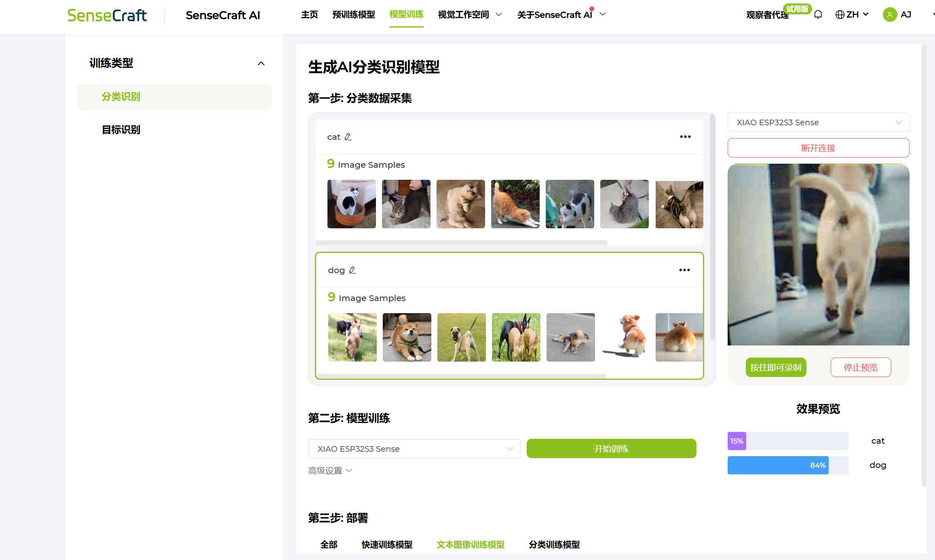Click the SenseCraft logo

(107, 15)
